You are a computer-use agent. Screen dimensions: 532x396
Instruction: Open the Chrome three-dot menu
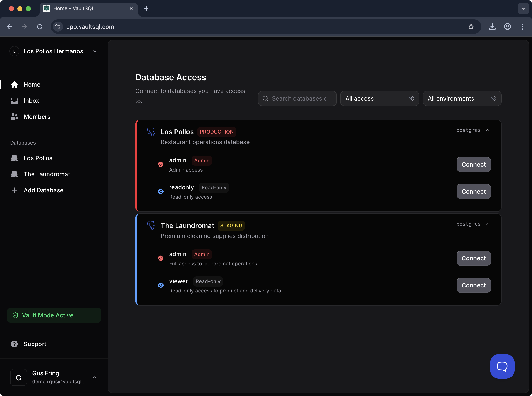tap(523, 27)
